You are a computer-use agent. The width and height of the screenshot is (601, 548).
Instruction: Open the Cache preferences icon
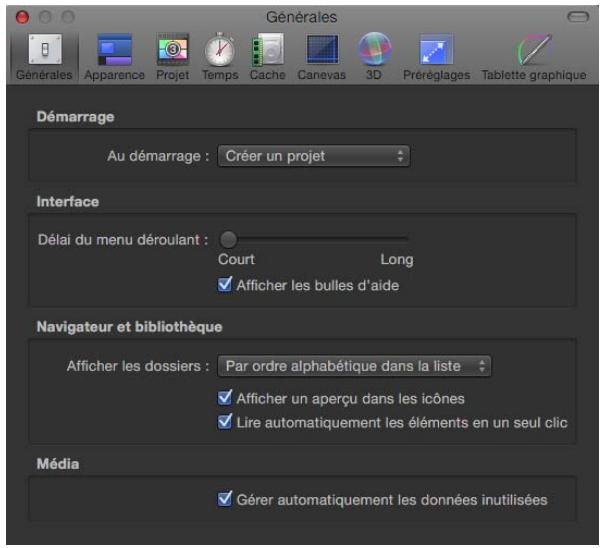click(x=268, y=49)
